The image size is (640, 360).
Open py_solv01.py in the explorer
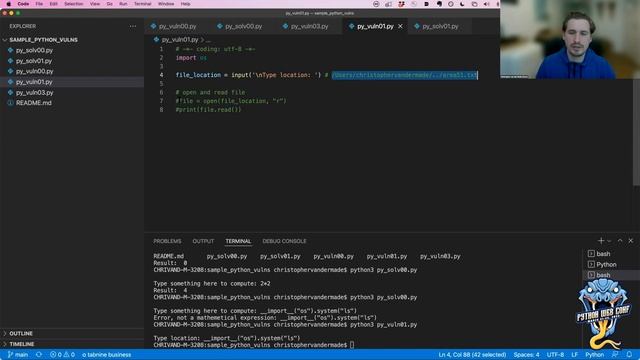[x=34, y=61]
